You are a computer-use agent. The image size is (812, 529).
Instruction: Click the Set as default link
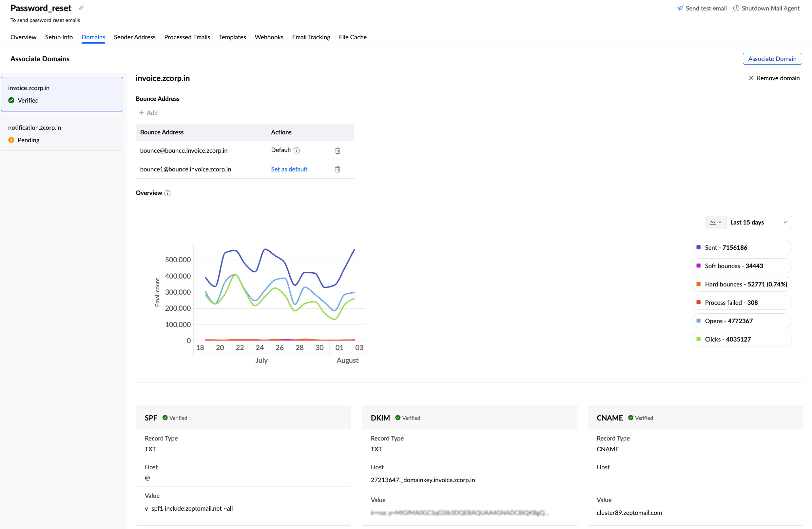point(289,169)
